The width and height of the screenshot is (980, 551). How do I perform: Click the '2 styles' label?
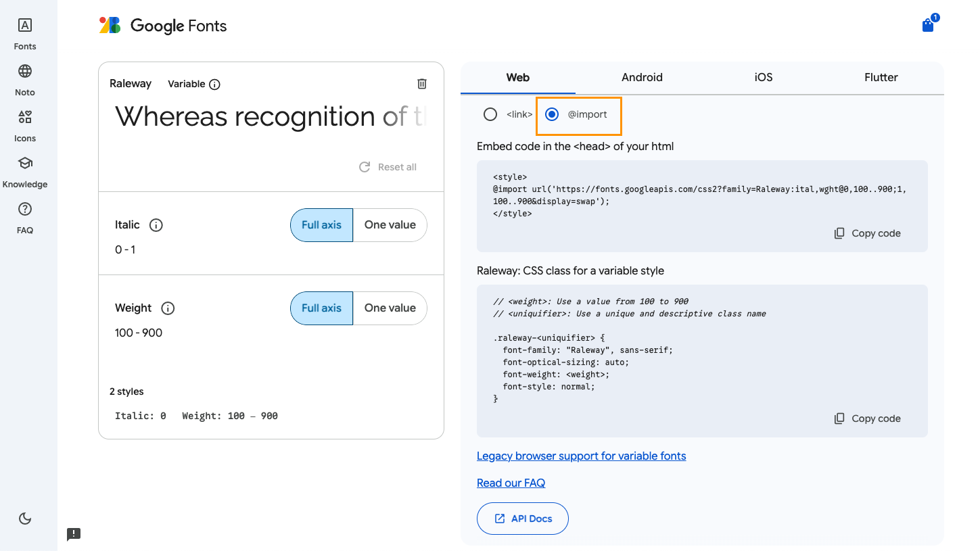point(126,391)
